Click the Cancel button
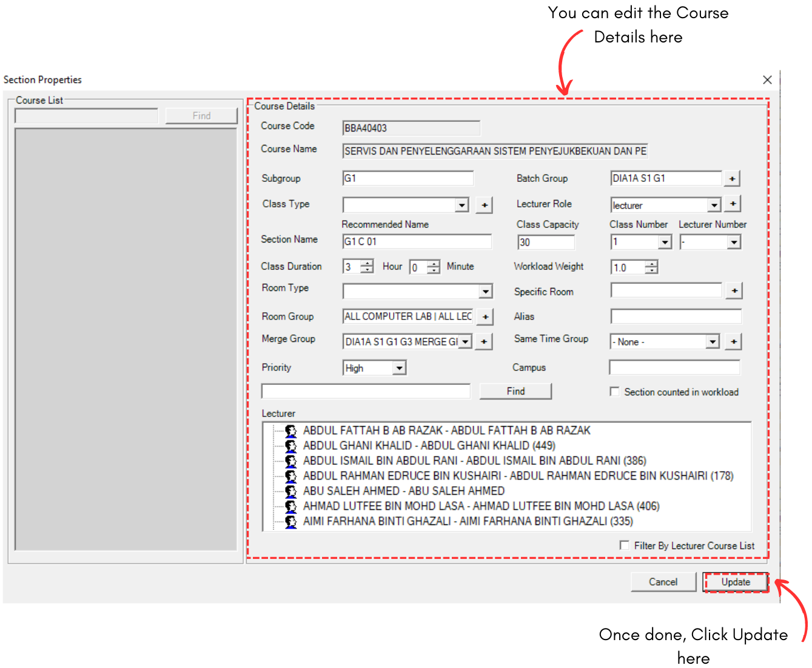 point(663,582)
